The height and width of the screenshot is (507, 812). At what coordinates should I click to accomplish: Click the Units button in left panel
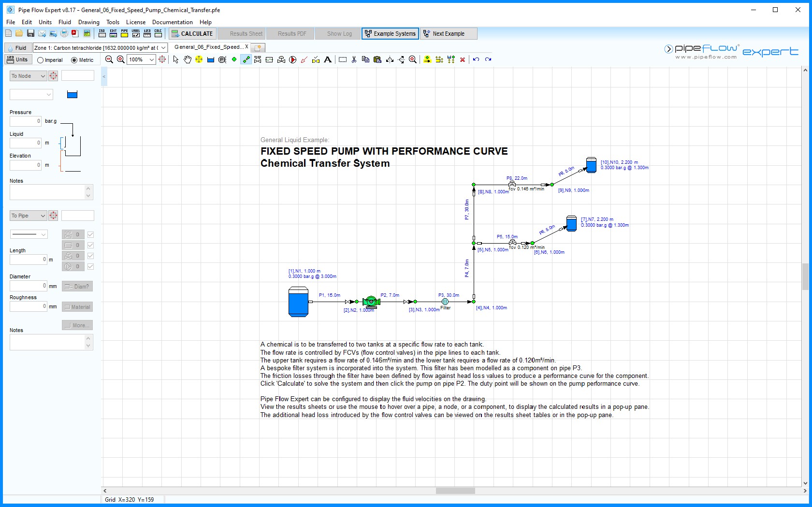pyautogui.click(x=18, y=59)
